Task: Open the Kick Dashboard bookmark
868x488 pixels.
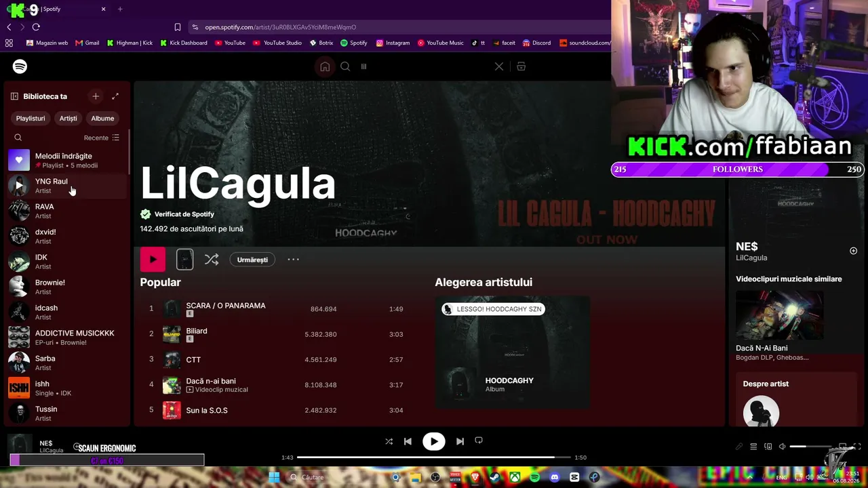Action: 184,43
